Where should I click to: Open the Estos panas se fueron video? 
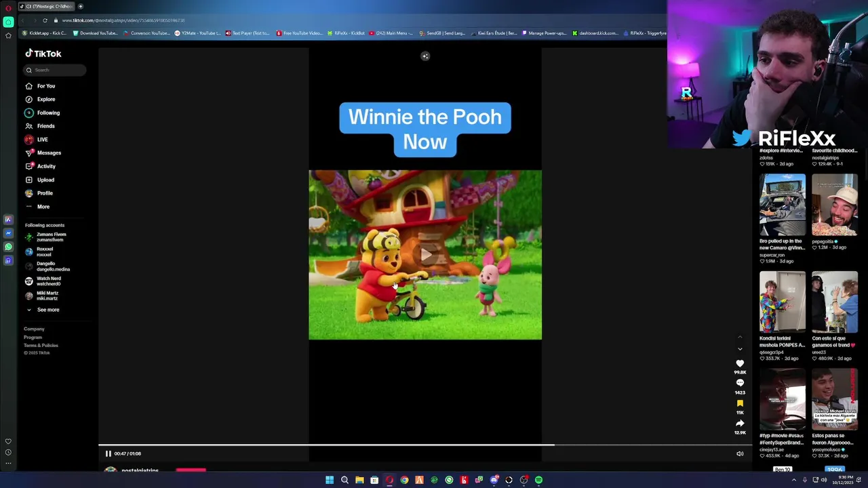coord(835,399)
